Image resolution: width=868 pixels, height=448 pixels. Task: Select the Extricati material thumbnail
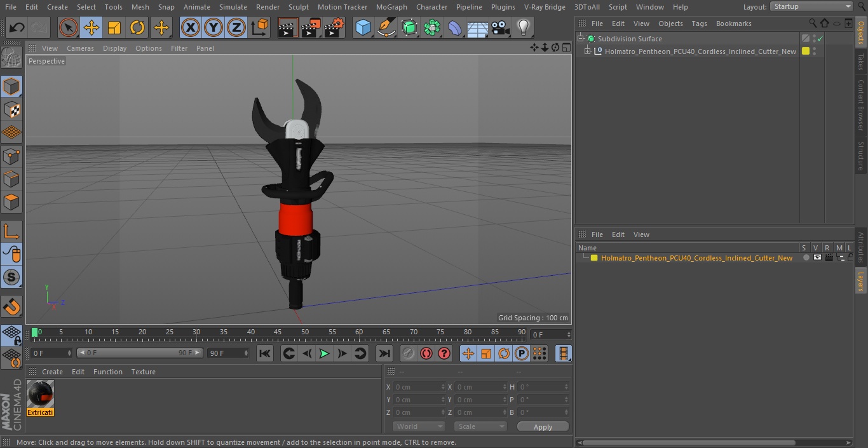(x=40, y=395)
